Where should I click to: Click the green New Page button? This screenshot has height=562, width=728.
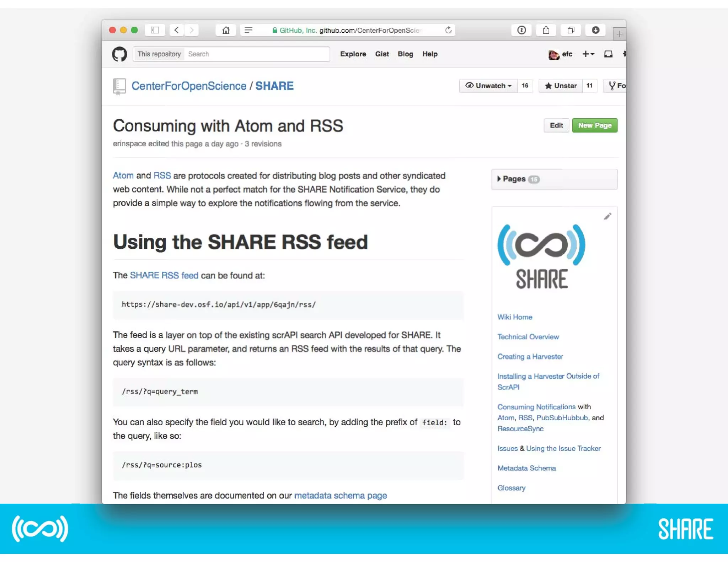point(594,125)
